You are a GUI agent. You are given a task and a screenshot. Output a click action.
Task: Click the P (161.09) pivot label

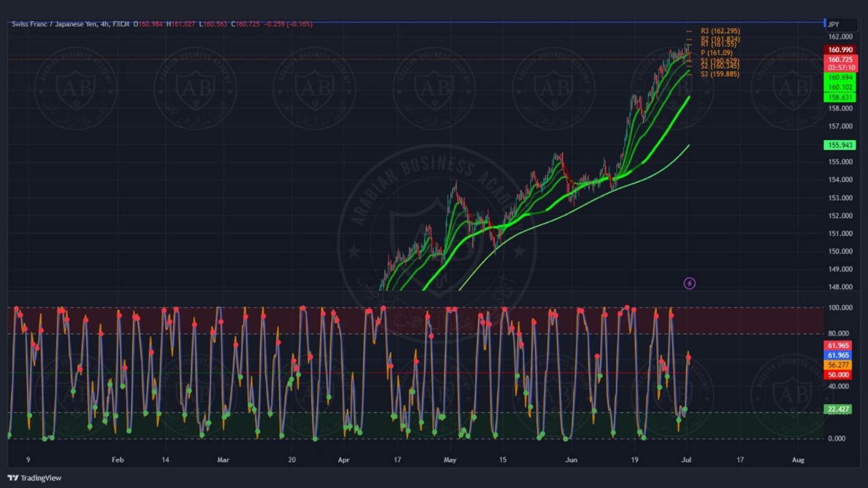pos(716,53)
